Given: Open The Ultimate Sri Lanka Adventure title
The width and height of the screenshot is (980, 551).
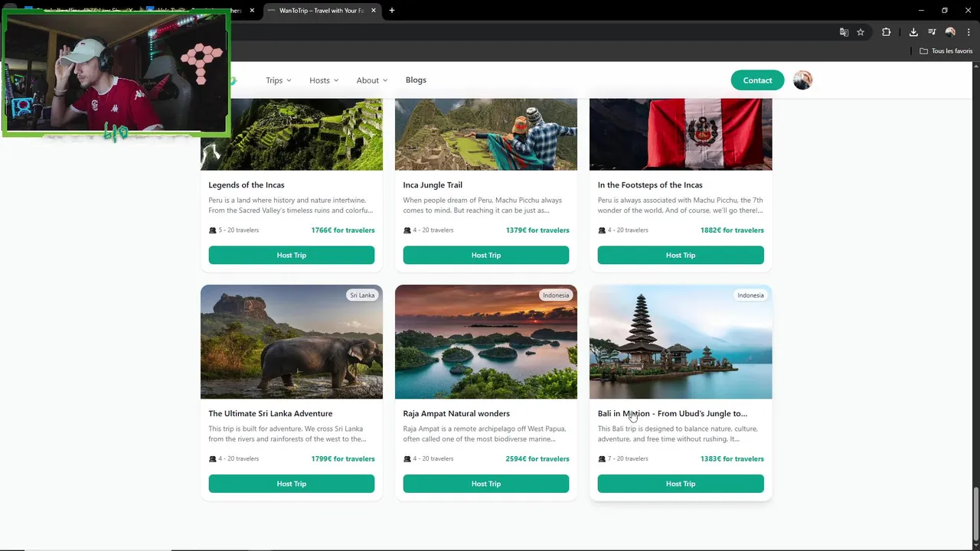Looking at the screenshot, I should pyautogui.click(x=270, y=414).
